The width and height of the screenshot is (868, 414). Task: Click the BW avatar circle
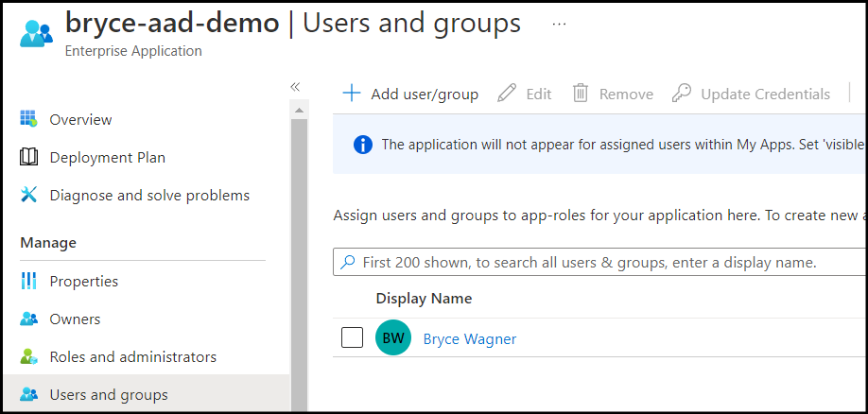point(393,337)
